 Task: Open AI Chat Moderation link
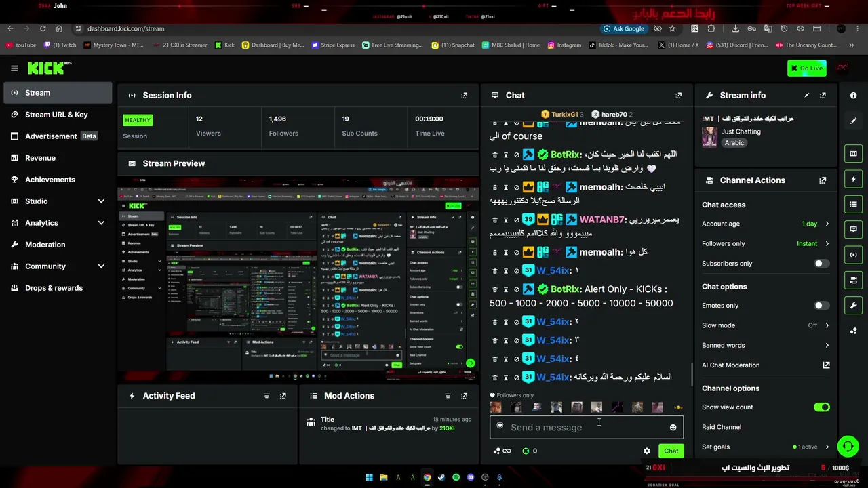click(x=766, y=365)
